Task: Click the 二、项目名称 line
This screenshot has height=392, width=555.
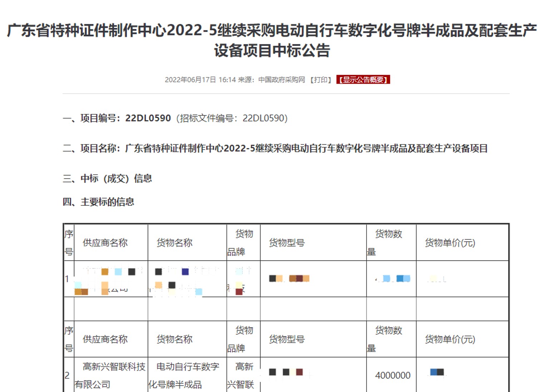Action: [275, 148]
